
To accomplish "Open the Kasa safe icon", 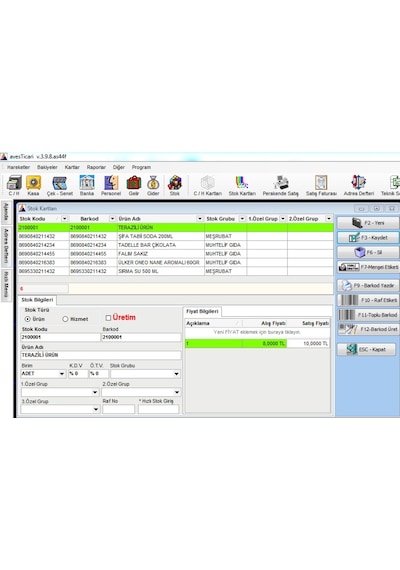I will 33,183.
